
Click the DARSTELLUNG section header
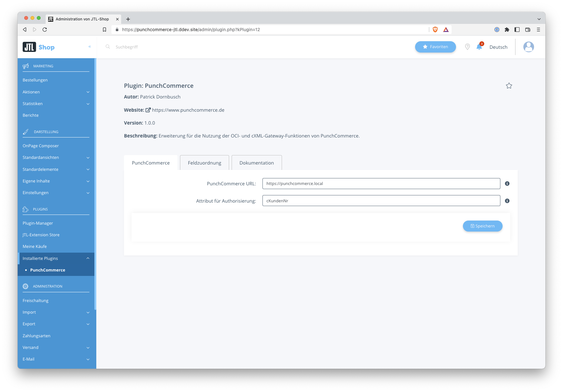point(46,132)
